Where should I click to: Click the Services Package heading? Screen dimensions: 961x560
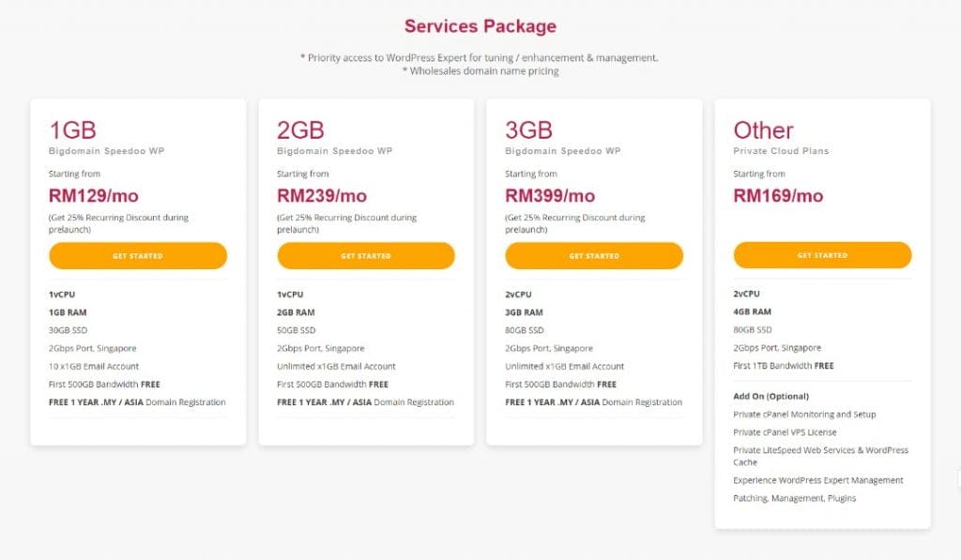[x=480, y=26]
